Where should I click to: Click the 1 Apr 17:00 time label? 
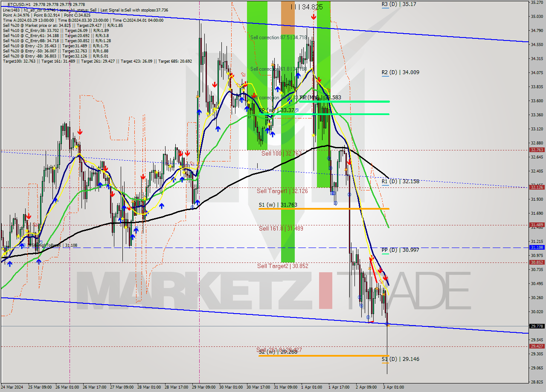pos(339,387)
